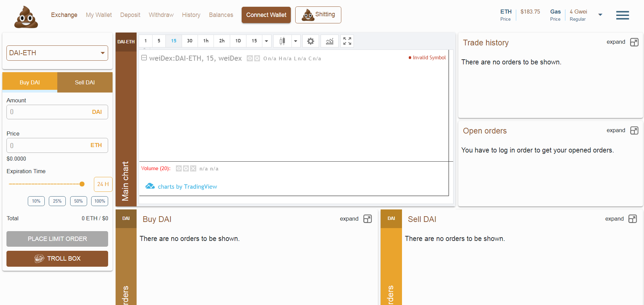Screen dimensions: 644x305
Task: Set amount to 25%
Action: (x=57, y=201)
